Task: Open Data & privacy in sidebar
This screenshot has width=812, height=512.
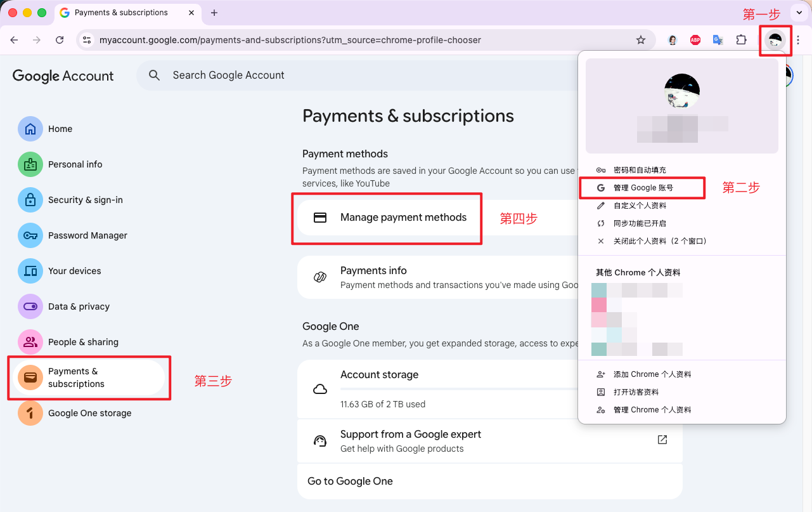Action: [x=79, y=306]
